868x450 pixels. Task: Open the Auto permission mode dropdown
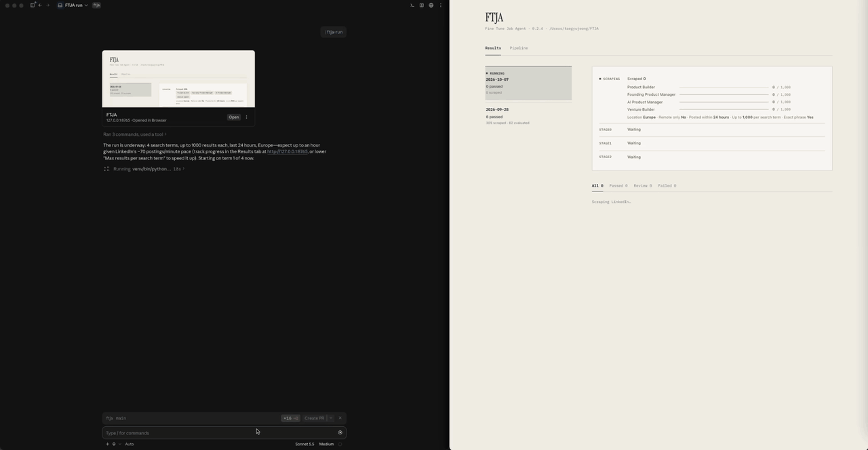[x=129, y=444]
